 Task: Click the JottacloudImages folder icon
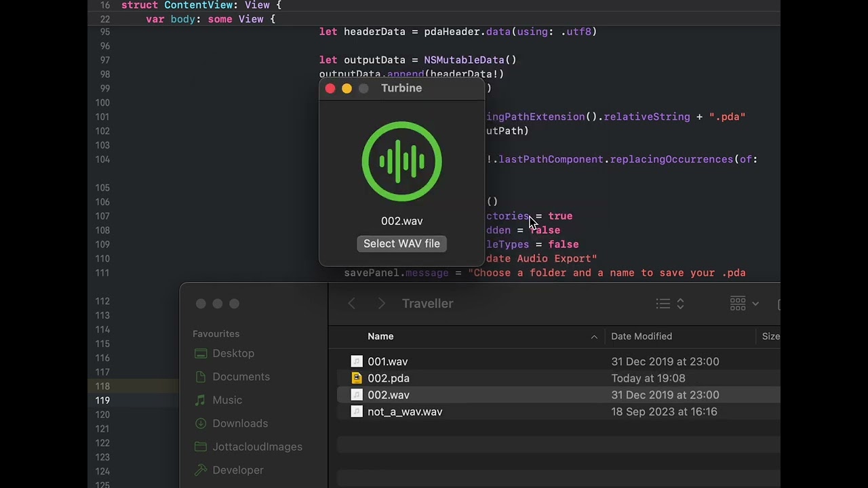pyautogui.click(x=200, y=447)
